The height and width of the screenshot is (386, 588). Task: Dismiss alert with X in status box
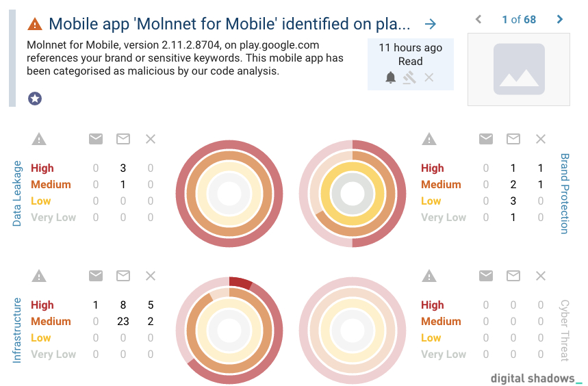(x=429, y=77)
